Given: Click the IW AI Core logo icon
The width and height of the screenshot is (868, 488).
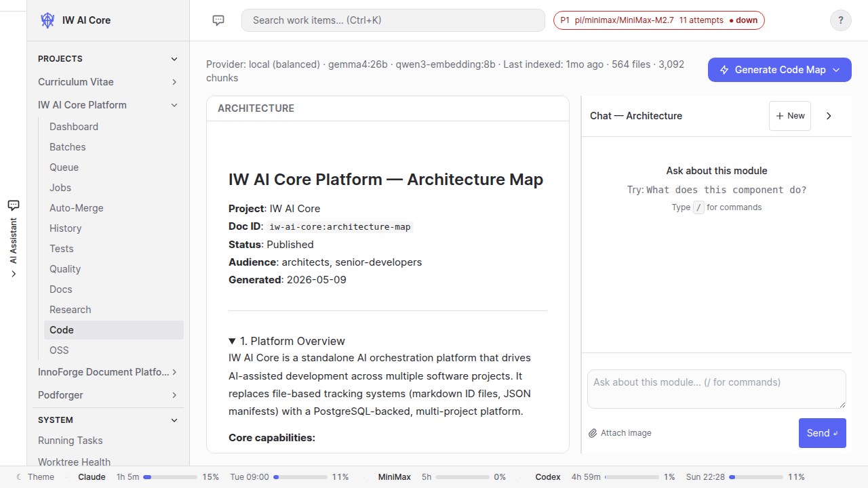Looking at the screenshot, I should [47, 20].
